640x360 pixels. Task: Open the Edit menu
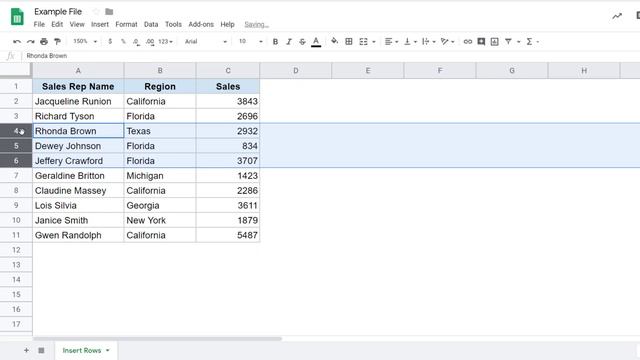pyautogui.click(x=57, y=24)
